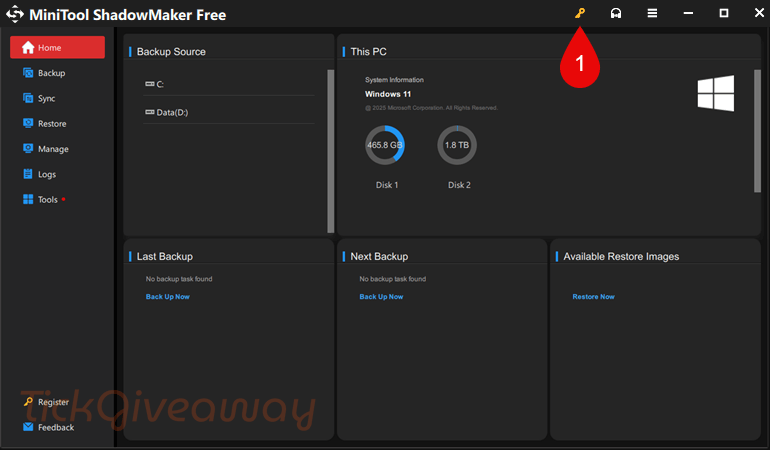Click the Restore Now link
770x450 pixels.
click(593, 297)
